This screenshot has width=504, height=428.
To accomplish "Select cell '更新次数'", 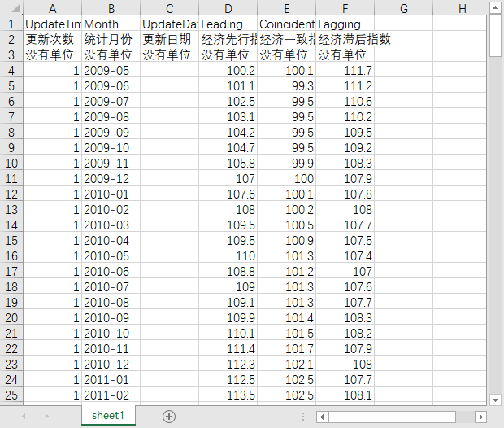I will (52, 40).
